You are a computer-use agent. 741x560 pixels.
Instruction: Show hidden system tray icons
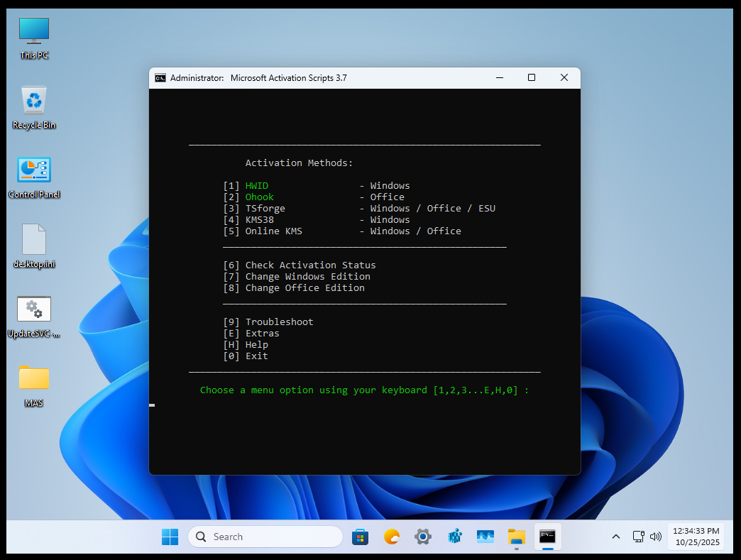pyautogui.click(x=616, y=537)
